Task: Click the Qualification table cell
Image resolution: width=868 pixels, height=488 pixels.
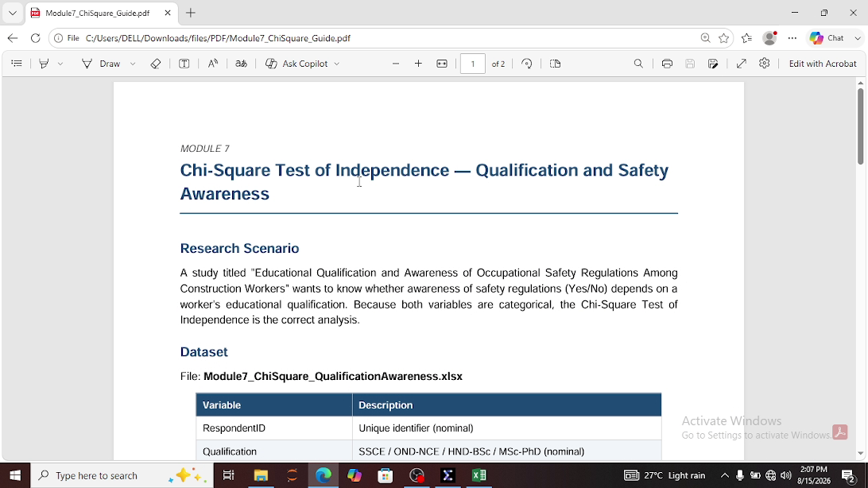Action: tap(274, 451)
